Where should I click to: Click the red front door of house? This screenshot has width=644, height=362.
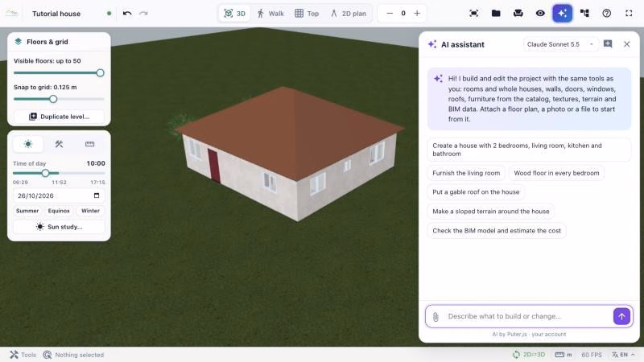click(x=213, y=166)
